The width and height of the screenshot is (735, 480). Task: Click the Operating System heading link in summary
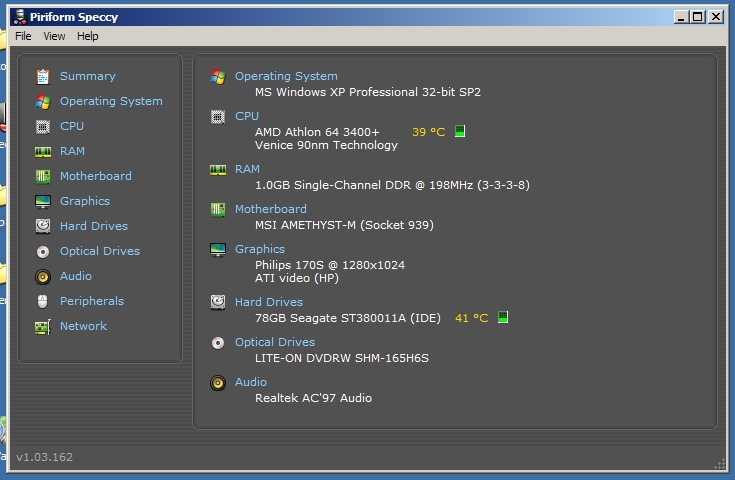pyautogui.click(x=286, y=76)
